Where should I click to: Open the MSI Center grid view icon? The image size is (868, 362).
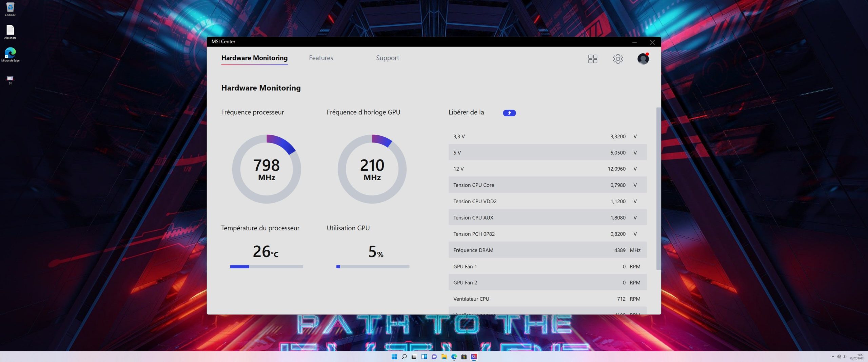(x=592, y=59)
